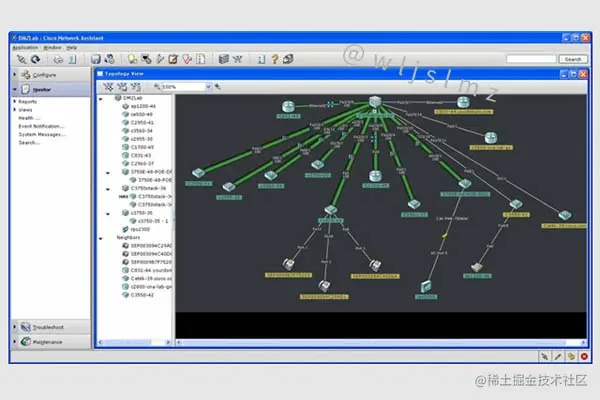Click the Views label in Monitor panel

pyautogui.click(x=25, y=109)
